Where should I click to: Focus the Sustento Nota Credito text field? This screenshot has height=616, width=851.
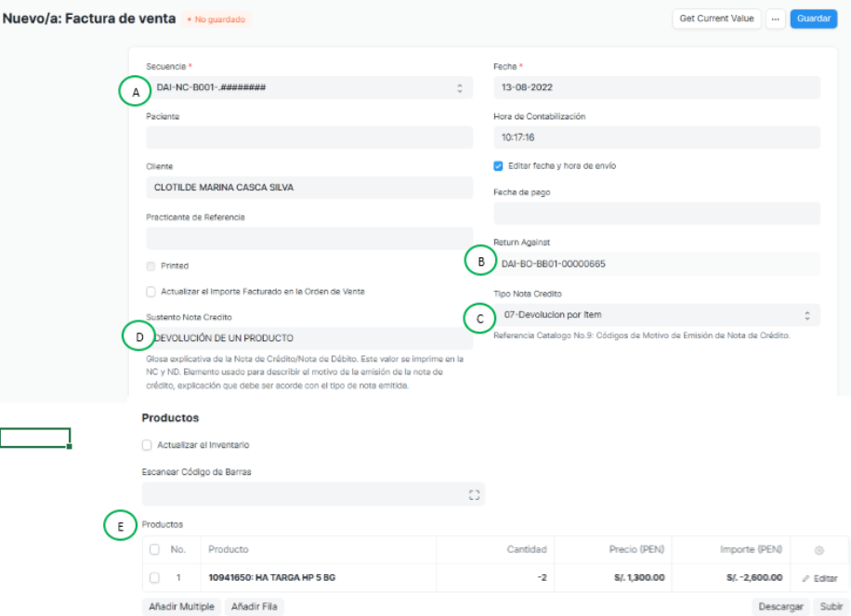click(x=309, y=337)
